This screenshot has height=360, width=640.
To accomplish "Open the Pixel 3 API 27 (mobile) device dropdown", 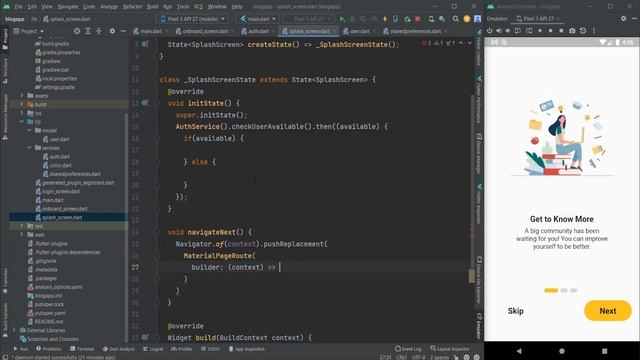I will click(192, 19).
